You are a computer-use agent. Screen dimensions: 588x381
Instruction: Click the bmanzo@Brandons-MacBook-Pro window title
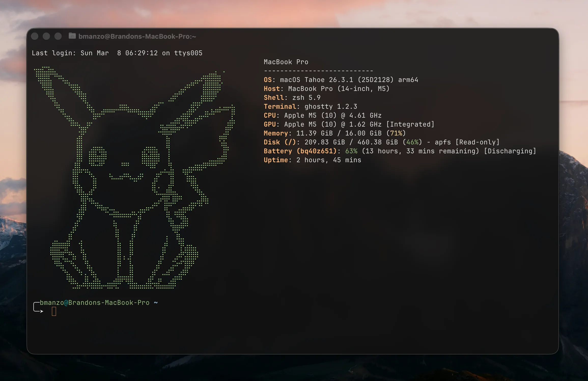click(x=137, y=36)
